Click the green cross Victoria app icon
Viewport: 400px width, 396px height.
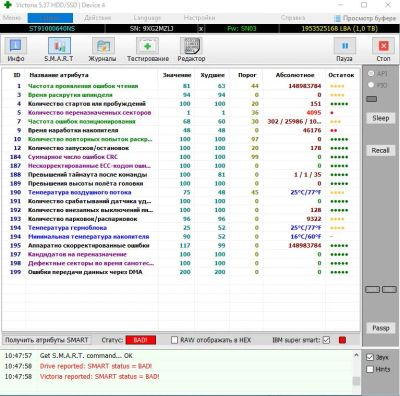[x=8, y=5]
